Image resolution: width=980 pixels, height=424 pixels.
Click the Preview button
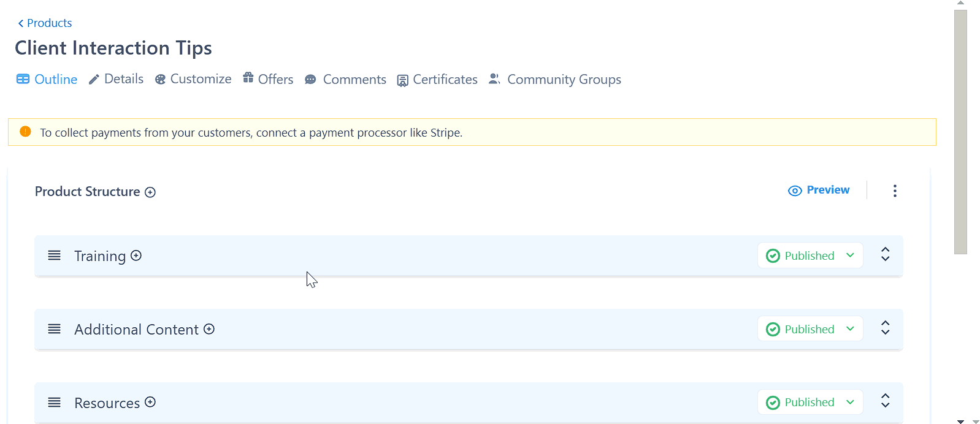tap(819, 190)
